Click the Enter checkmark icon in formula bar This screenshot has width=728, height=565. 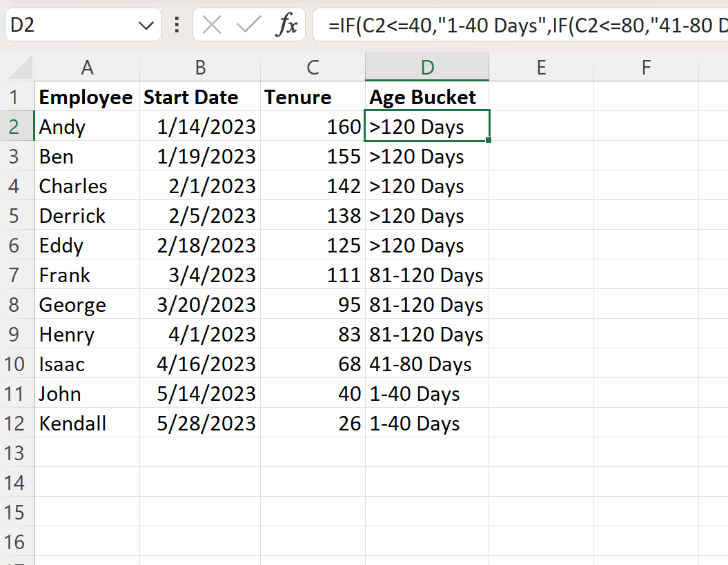[x=248, y=23]
